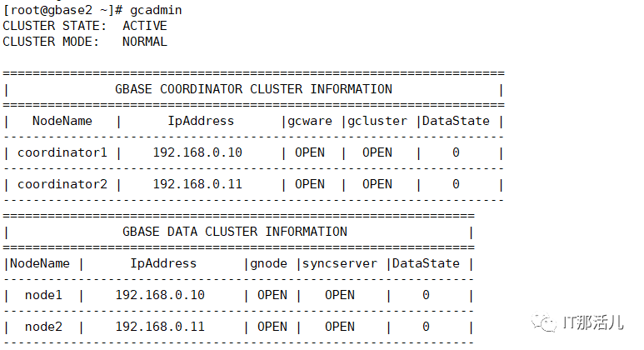The height and width of the screenshot is (350, 644).
Task: Select the NORMAL cluster mode value
Action: (145, 42)
